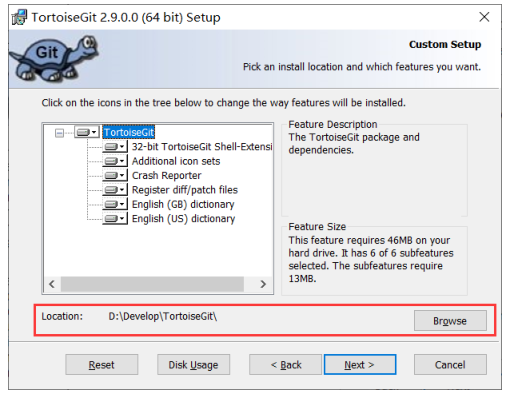Click the right arrow of horizontal scrollbar
Viewport: 511px width, 394px height.
point(263,284)
